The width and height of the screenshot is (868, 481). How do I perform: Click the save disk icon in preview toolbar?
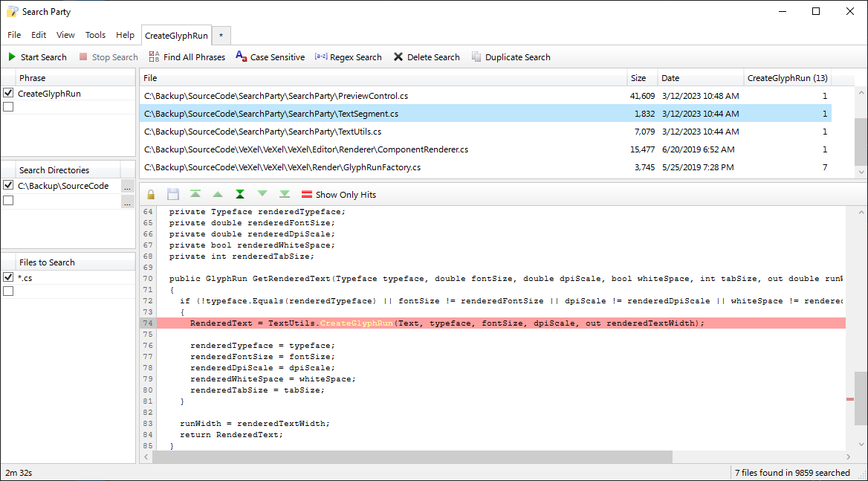point(173,194)
